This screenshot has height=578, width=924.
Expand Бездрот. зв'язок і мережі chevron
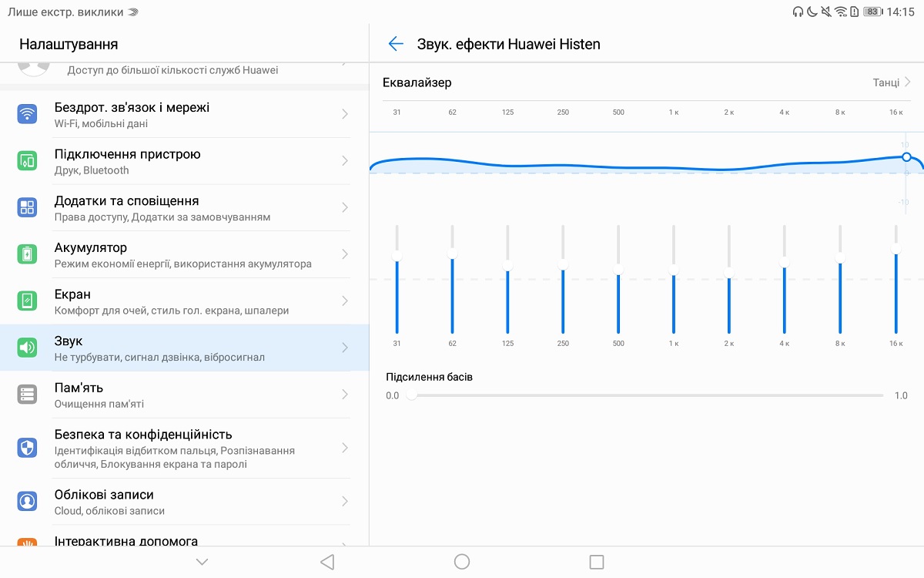(345, 114)
